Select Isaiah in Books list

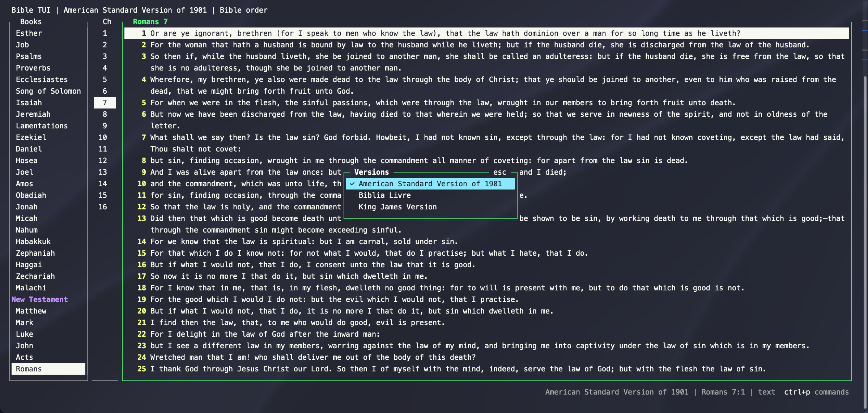(x=48, y=103)
